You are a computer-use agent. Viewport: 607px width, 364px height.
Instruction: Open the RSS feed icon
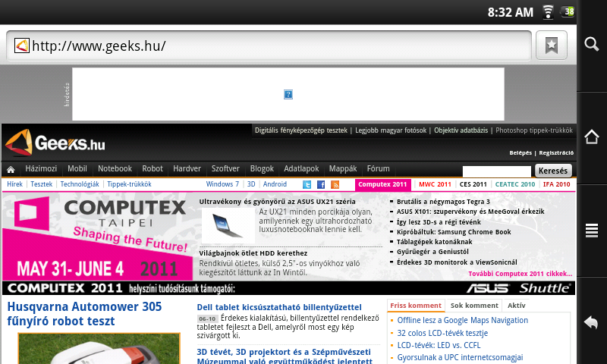coord(335,184)
